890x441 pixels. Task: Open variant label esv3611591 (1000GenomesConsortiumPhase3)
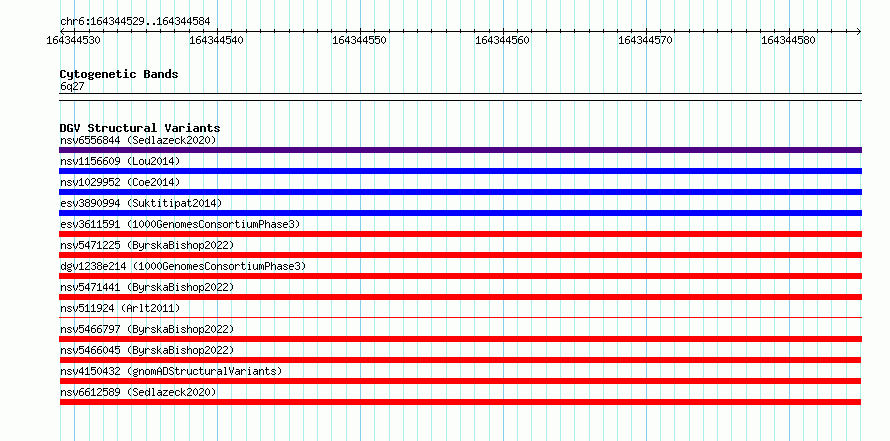pyautogui.click(x=180, y=224)
